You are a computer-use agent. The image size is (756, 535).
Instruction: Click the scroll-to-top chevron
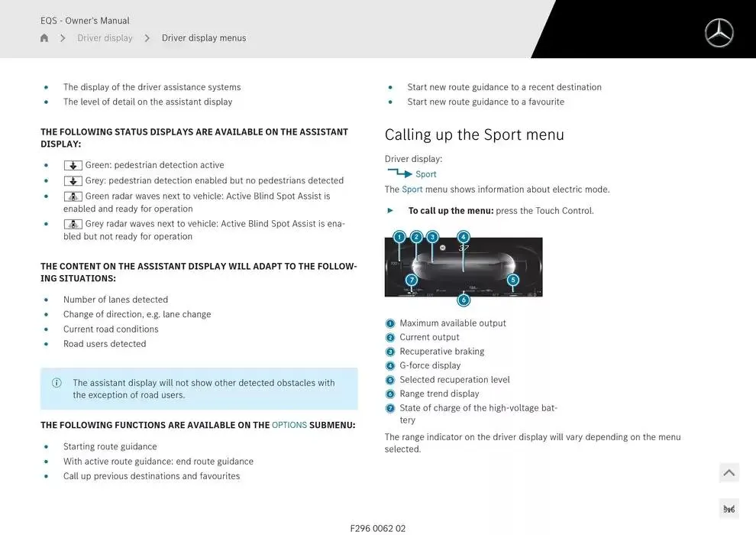729,472
